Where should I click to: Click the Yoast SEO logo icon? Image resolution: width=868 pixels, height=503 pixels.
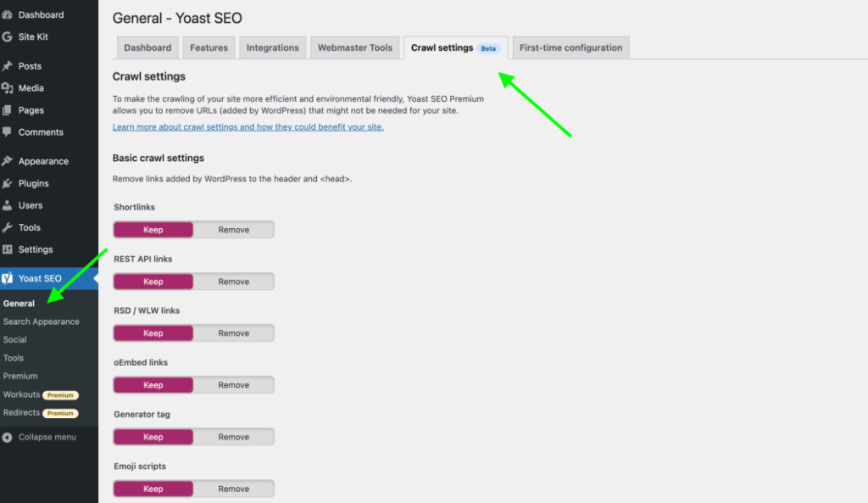7,278
